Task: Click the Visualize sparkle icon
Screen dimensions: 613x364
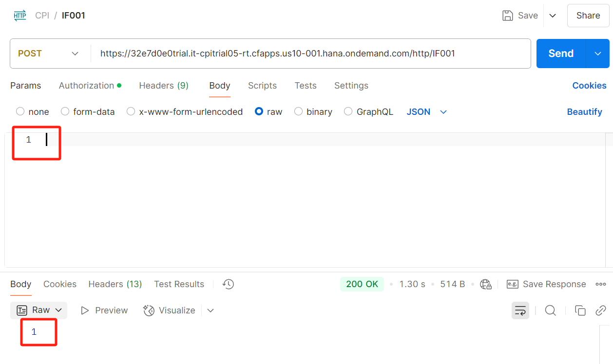Action: coord(149,310)
